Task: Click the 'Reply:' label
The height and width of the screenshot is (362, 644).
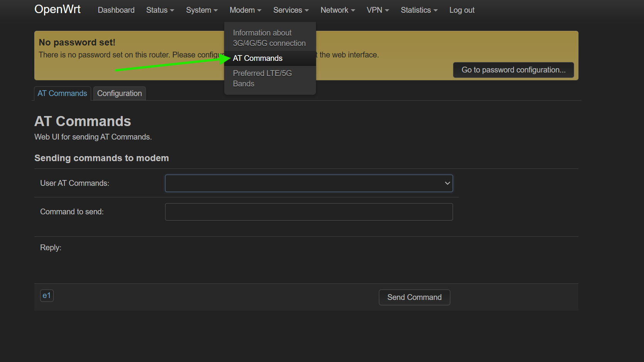Action: 51,248
